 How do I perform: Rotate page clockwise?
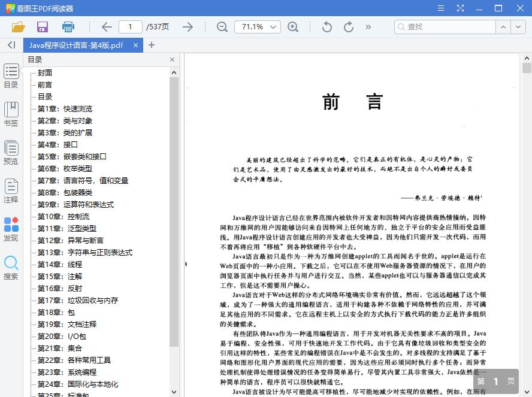tap(349, 27)
